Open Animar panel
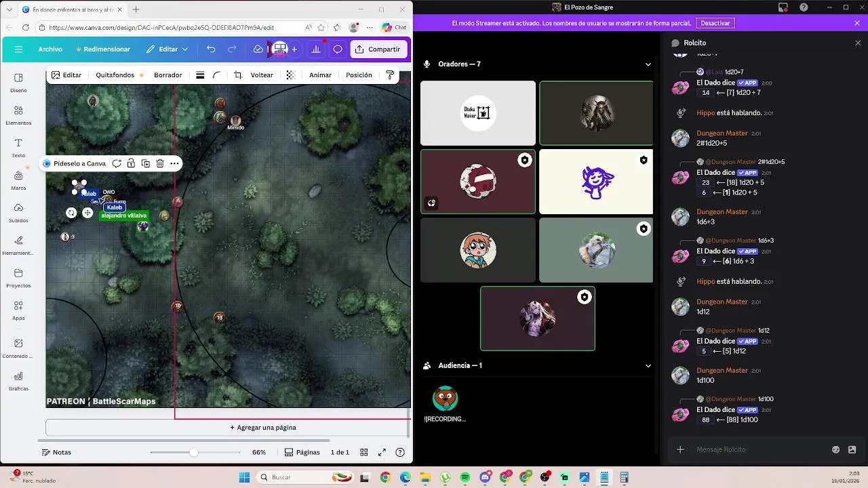 pos(320,75)
